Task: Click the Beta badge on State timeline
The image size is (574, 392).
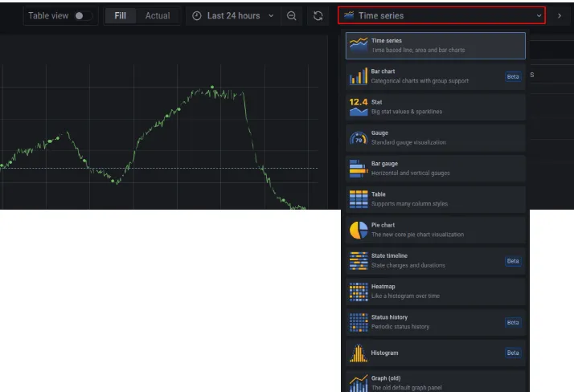Action: [x=513, y=261]
